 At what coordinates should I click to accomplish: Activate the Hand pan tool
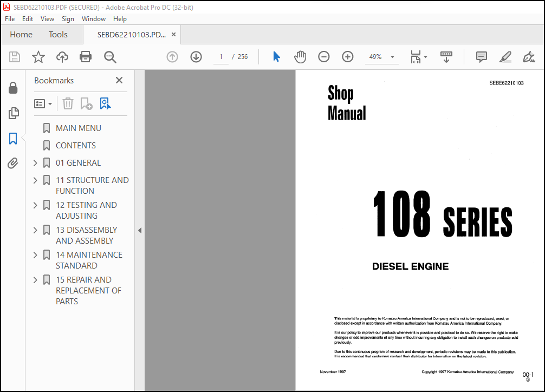pos(300,57)
